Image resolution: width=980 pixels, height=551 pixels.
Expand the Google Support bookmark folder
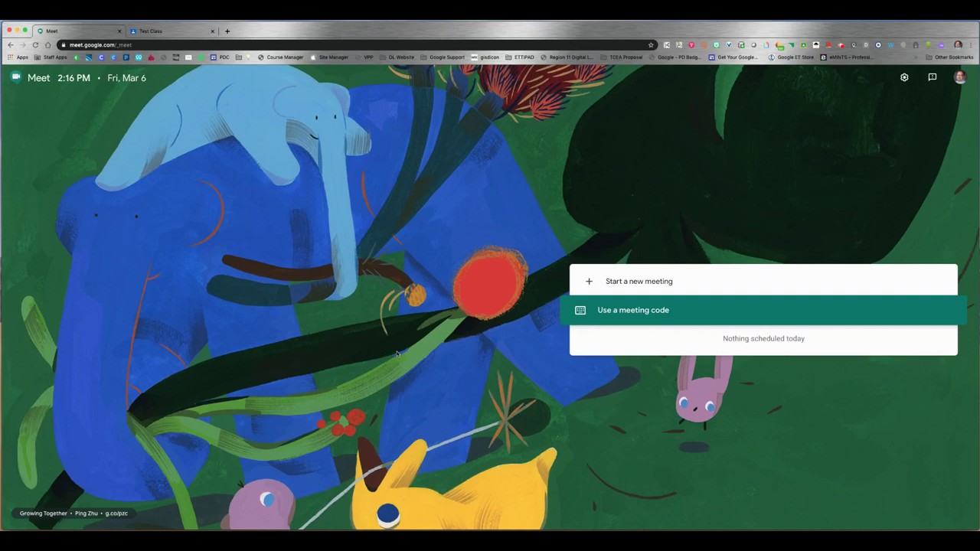coord(443,57)
